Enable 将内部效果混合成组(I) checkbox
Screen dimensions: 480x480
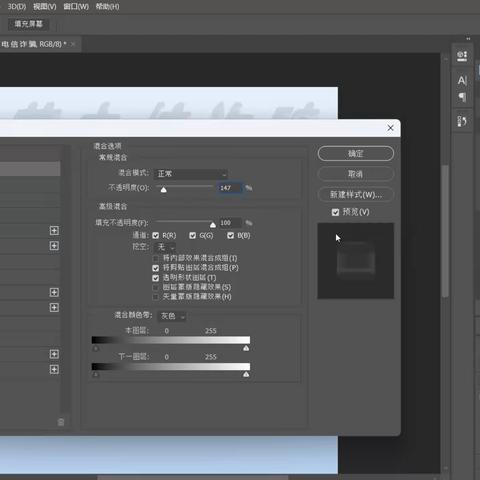156,258
